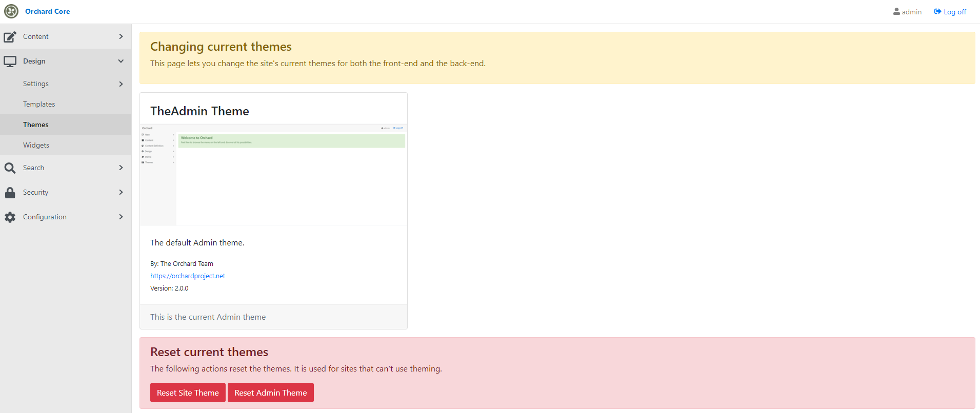Click the admin user icon
Screen dimensions: 980x413
(896, 11)
